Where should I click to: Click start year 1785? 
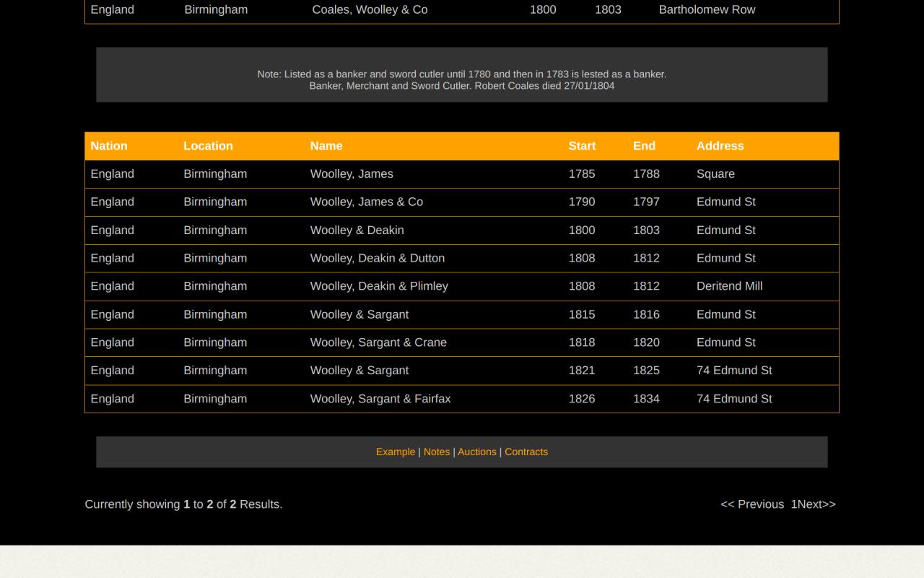tap(582, 174)
